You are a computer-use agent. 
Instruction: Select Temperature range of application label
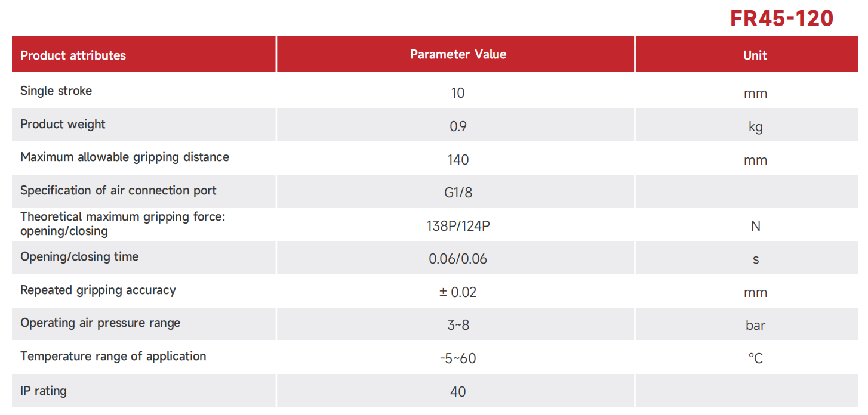113,356
